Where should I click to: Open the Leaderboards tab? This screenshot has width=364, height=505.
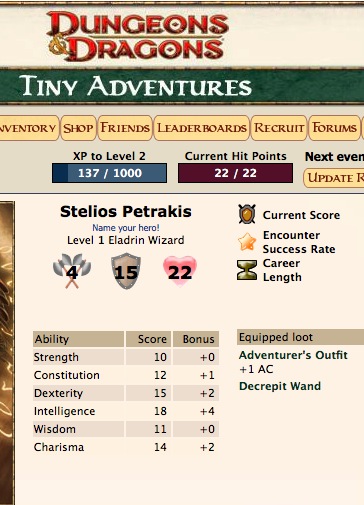click(202, 128)
